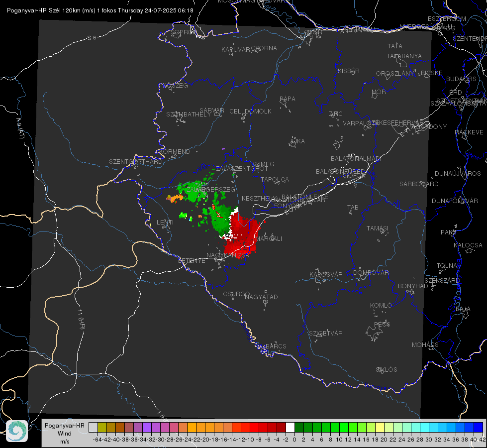Click the 'Poganyvar-HR Wind m/s' legend label
This screenshot has height=448, width=487.
[x=65, y=433]
